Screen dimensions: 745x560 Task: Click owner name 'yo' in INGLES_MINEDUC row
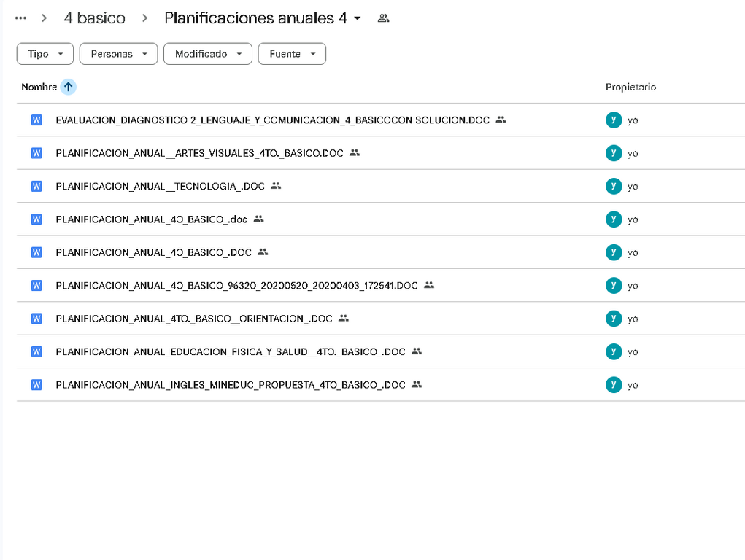633,386
